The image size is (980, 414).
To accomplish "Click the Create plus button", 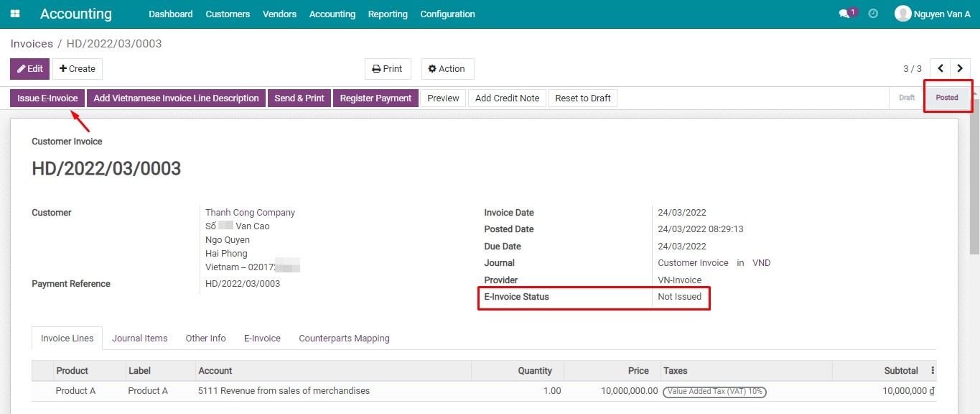I will 77,68.
